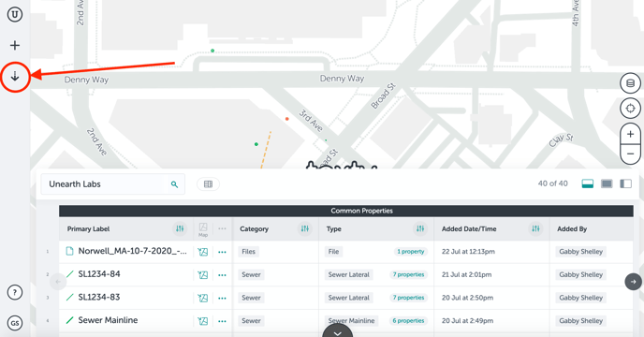
Task: Open the plus add-asset button in sidebar
Action: (15, 45)
